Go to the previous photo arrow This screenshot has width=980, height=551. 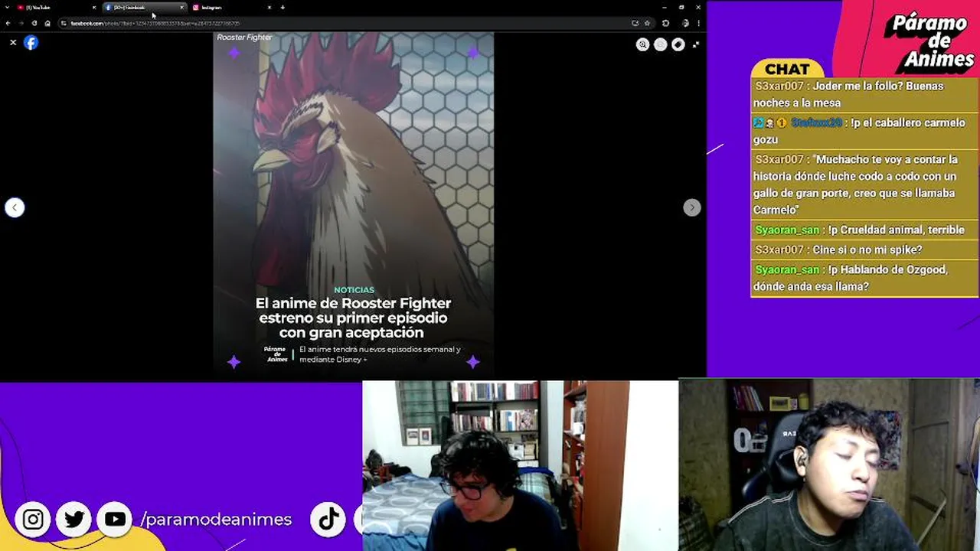(15, 207)
